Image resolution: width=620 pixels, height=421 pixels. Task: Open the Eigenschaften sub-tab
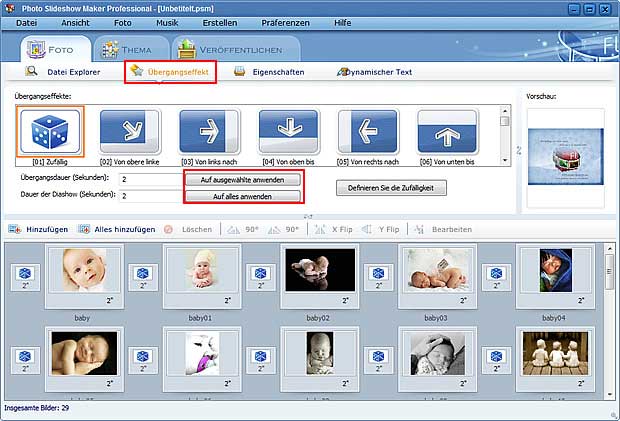coord(269,72)
